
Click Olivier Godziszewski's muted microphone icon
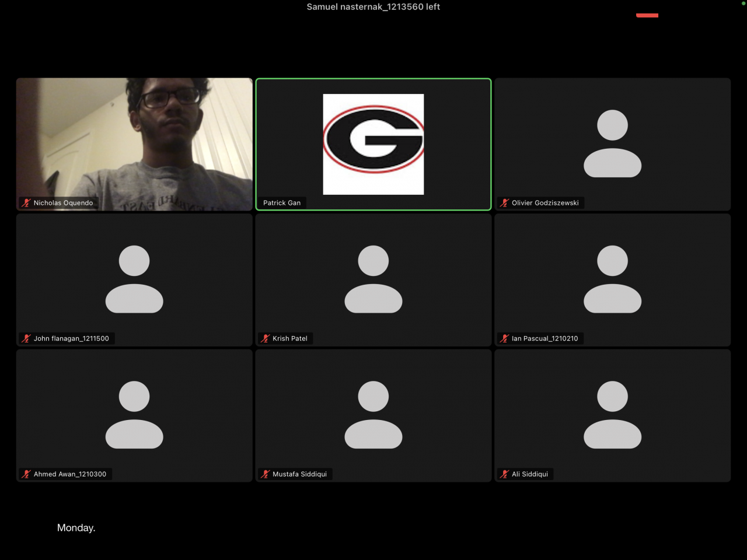tap(505, 203)
